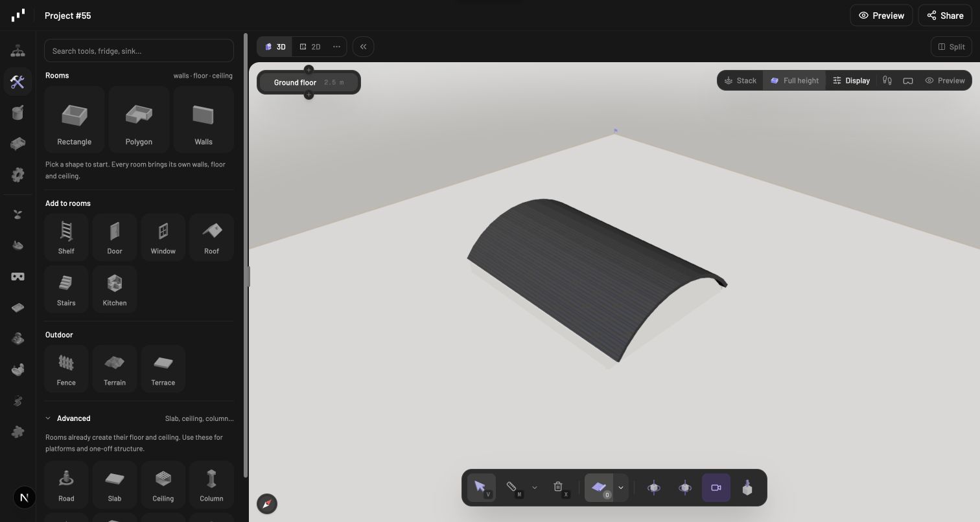Click the delete trash tool in bottom toolbar

[558, 488]
